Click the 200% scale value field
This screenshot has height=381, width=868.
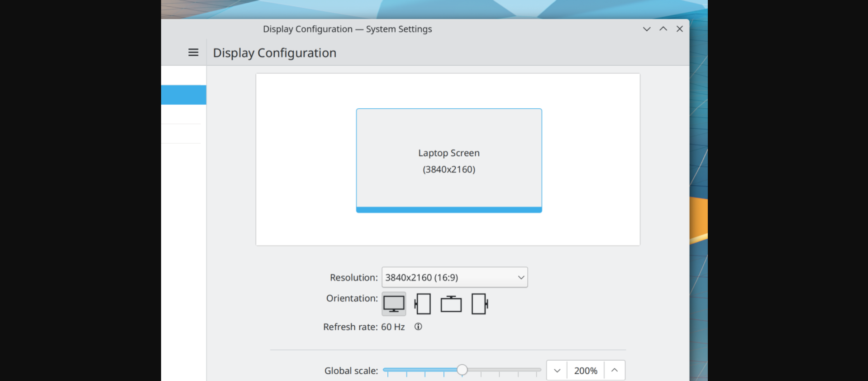pos(586,371)
